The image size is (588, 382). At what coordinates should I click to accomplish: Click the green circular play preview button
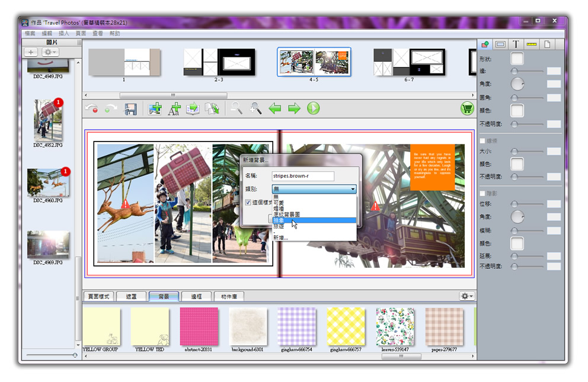click(313, 108)
